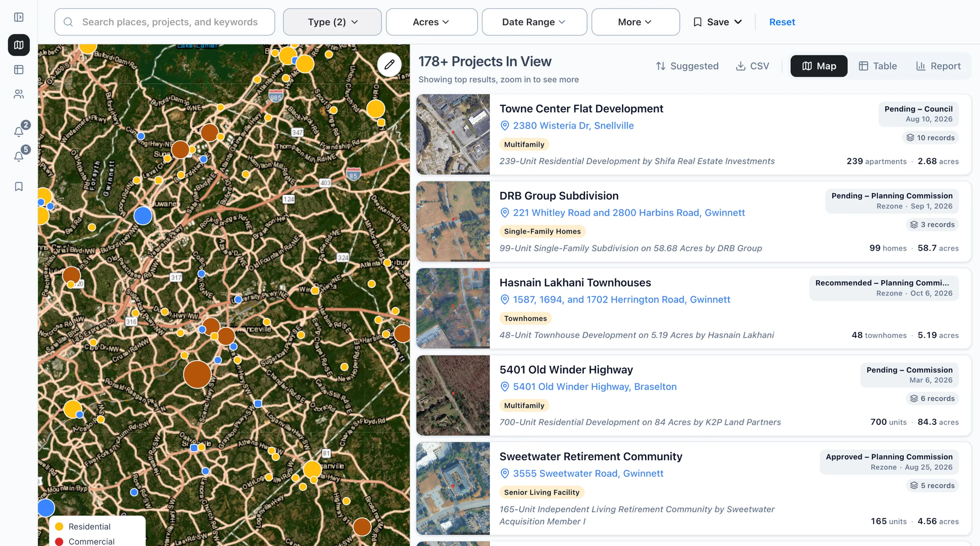The image size is (980, 546).
Task: Collapse the sidebar panel icon
Action: click(x=19, y=17)
